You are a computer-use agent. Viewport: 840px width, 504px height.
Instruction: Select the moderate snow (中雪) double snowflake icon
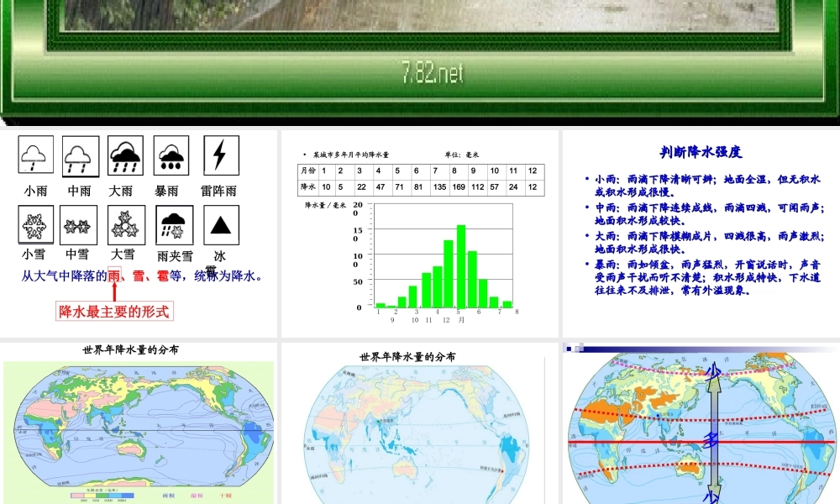pos(78,225)
